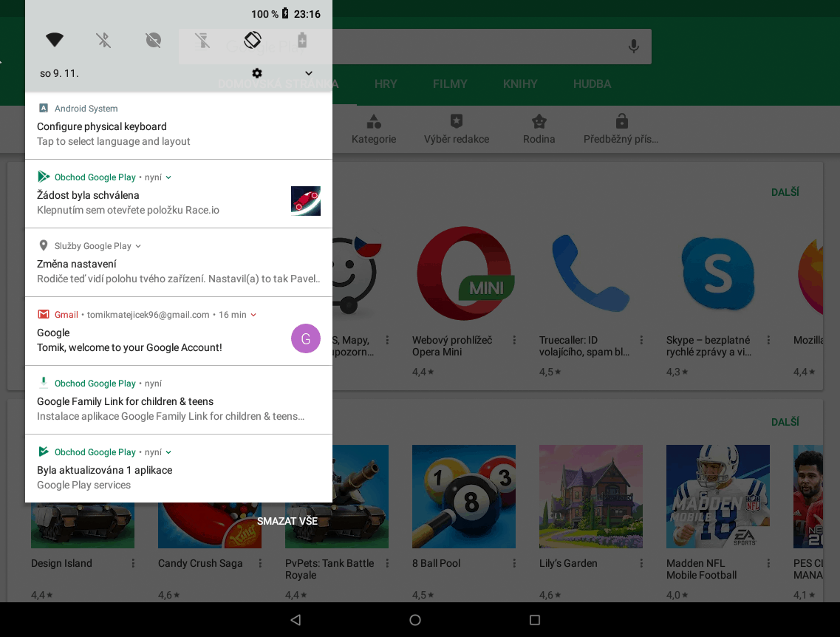Click the clock showing 23:16
Viewport: 840px width, 637px height.
pyautogui.click(x=307, y=14)
